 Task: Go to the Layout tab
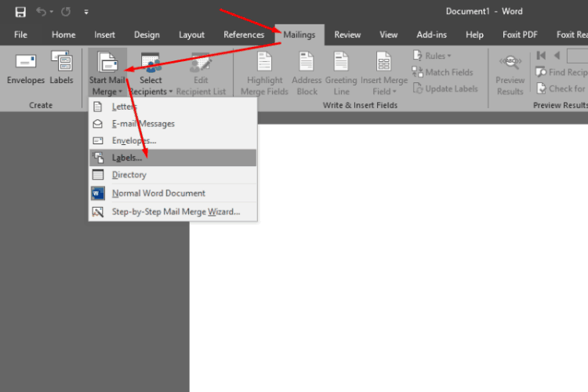tap(191, 34)
